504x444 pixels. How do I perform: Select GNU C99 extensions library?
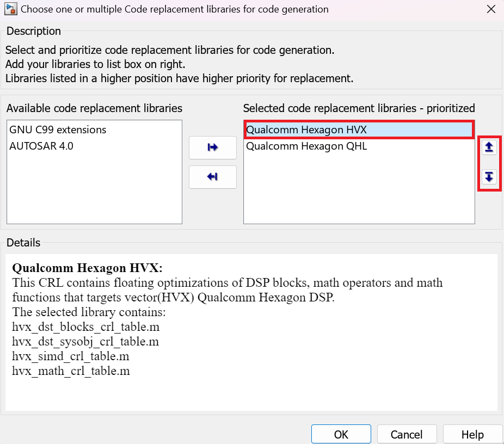pyautogui.click(x=58, y=130)
